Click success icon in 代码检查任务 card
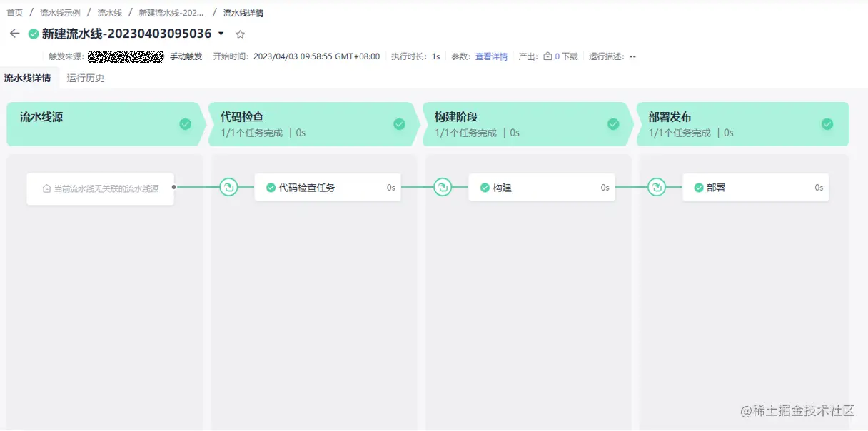Image resolution: width=868 pixels, height=431 pixels. [271, 188]
